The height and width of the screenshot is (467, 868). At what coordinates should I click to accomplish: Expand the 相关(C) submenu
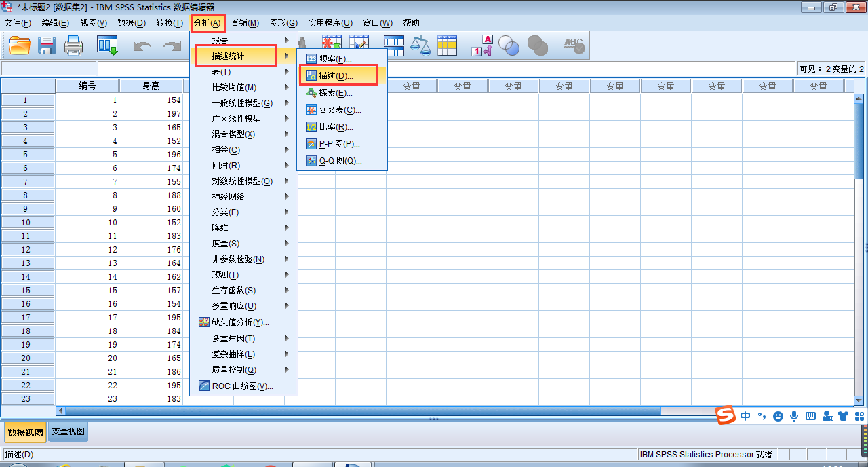tap(243, 150)
